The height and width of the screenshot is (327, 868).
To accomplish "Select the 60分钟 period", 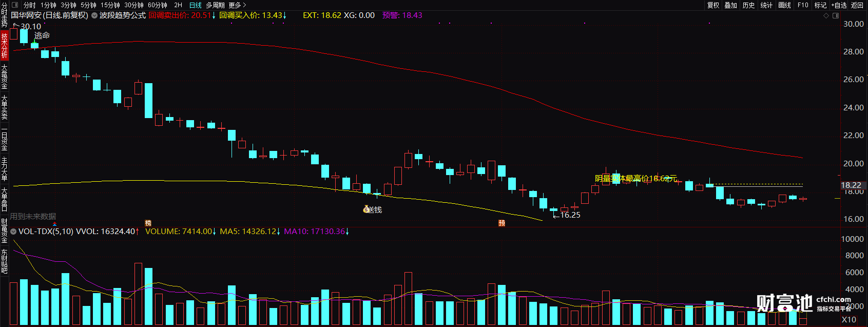I will click(x=158, y=5).
